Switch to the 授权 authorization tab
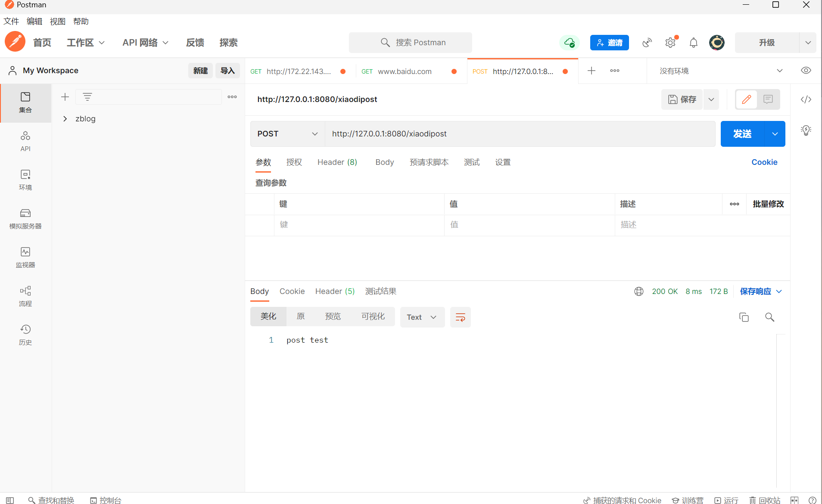 294,162
